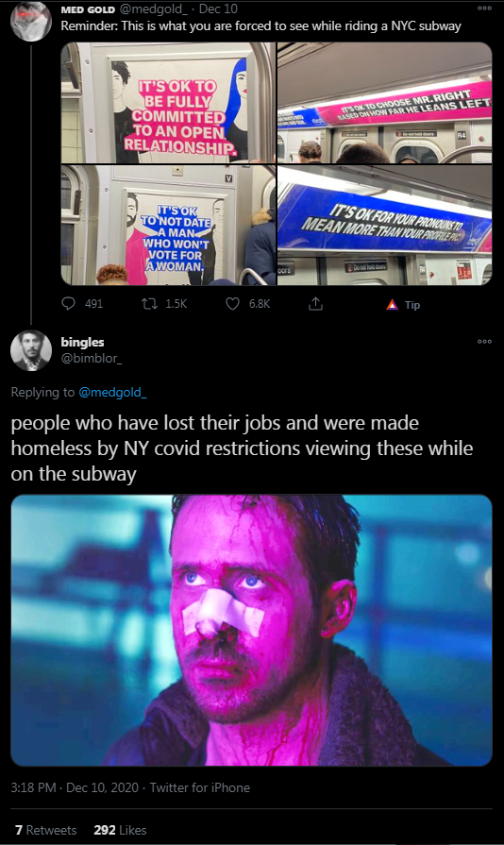Open the pronouns ad photo
504x845 pixels.
tap(384, 226)
